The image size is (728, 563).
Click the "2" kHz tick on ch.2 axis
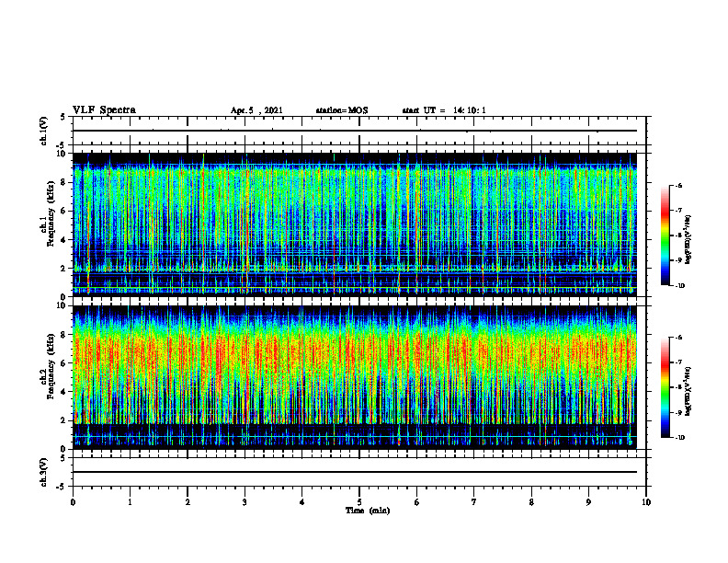64,420
